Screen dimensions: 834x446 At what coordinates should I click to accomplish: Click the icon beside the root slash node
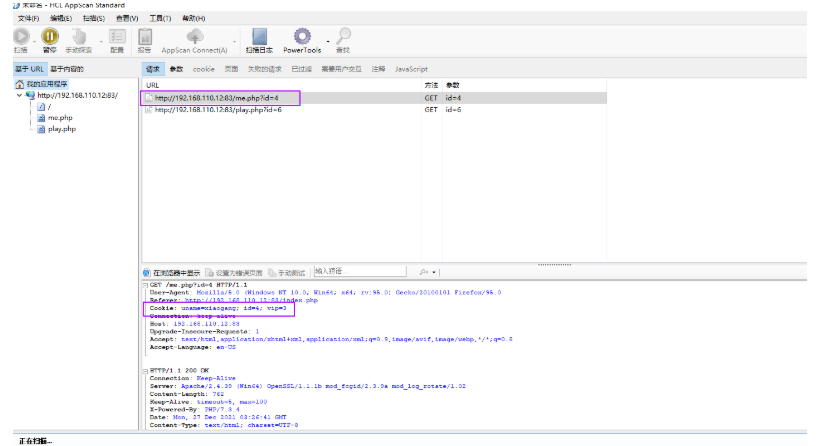tap(41, 106)
